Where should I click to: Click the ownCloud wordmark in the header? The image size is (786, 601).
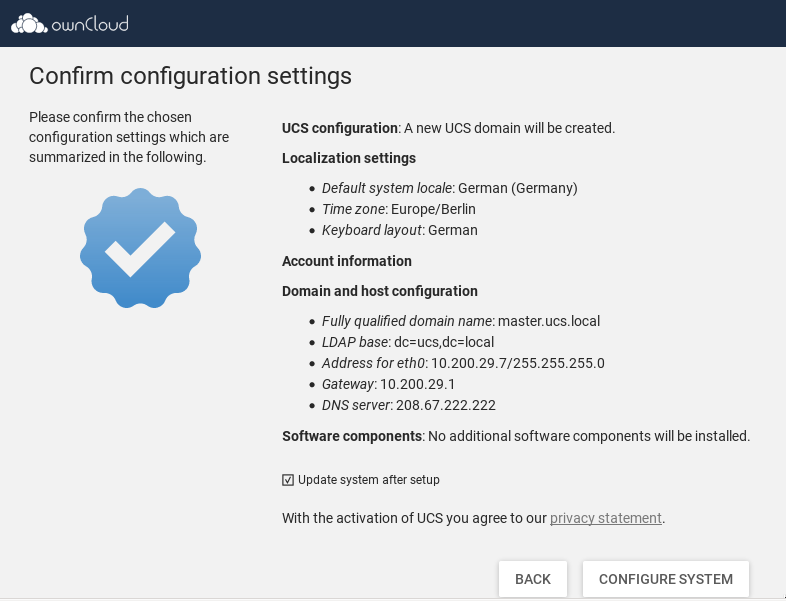pos(90,23)
